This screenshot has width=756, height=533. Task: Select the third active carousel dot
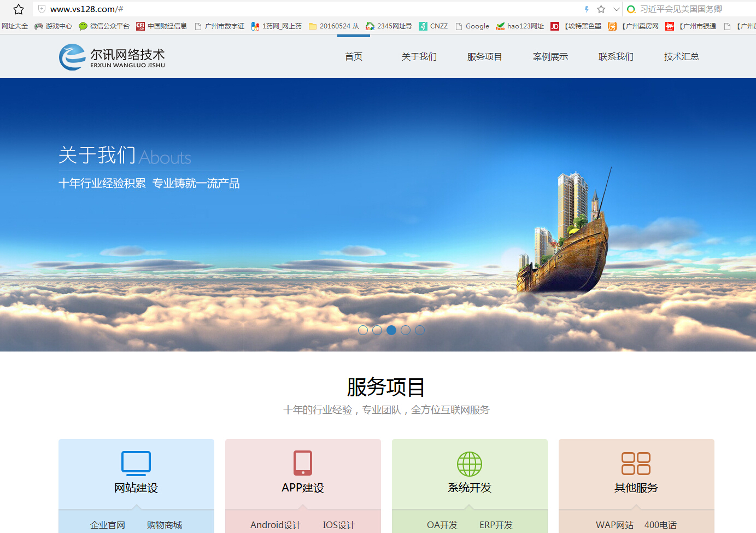391,330
